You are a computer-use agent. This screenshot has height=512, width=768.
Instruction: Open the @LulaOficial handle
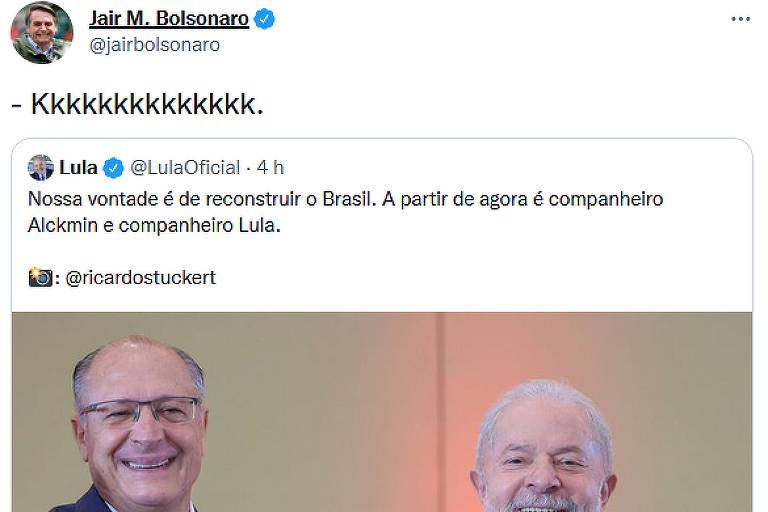tap(185, 168)
